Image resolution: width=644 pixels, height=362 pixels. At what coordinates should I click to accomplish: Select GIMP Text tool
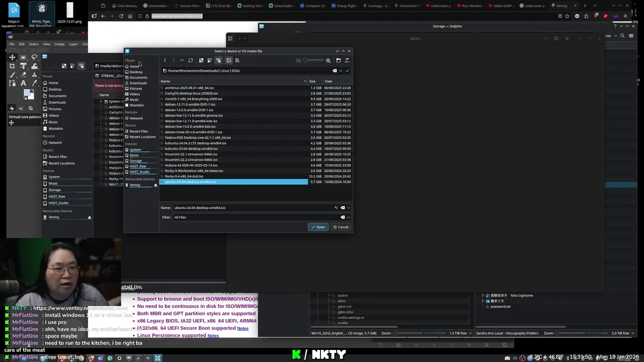click(x=23, y=83)
